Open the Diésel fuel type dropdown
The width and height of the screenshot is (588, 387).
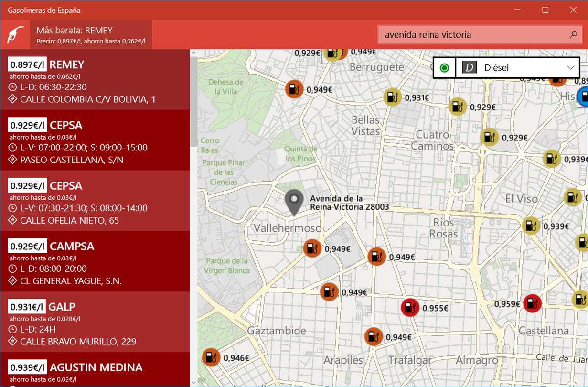(x=518, y=68)
